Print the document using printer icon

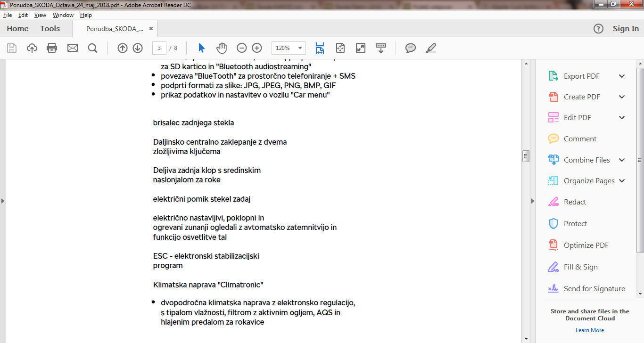tap(52, 48)
